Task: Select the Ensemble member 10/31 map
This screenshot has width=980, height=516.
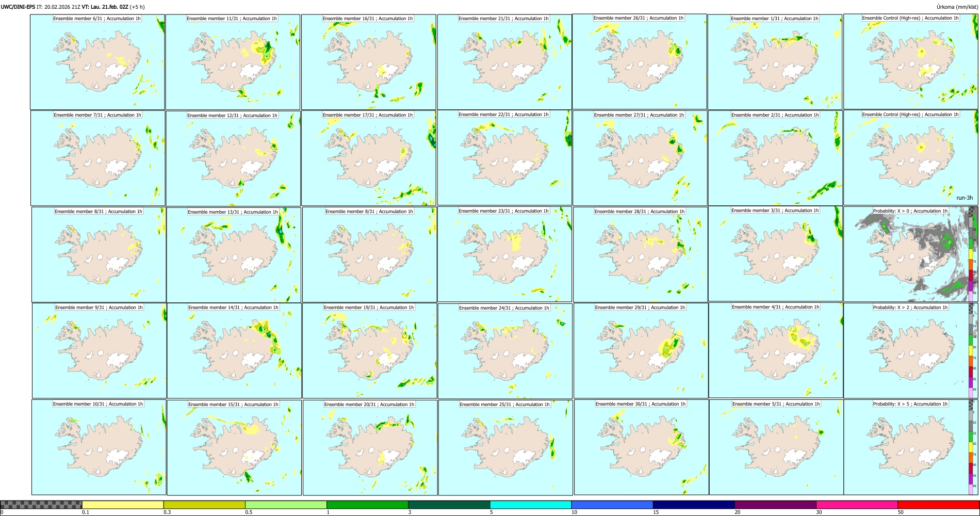Action: click(99, 447)
